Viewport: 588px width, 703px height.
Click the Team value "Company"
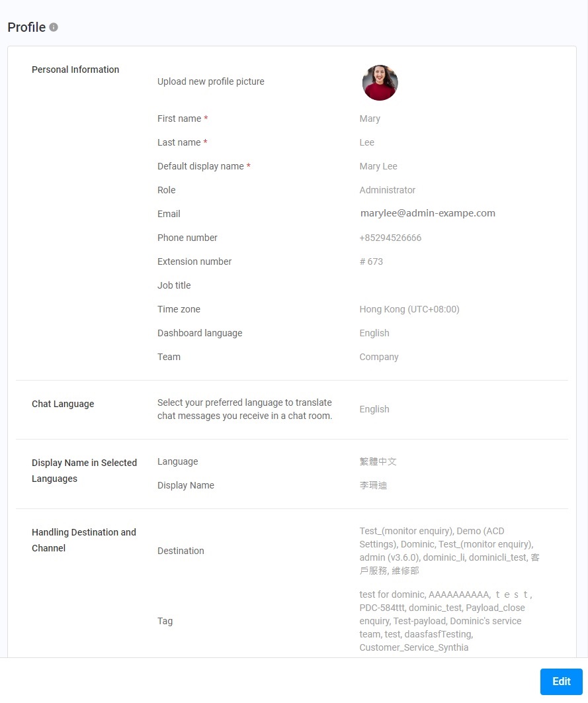[x=379, y=357]
